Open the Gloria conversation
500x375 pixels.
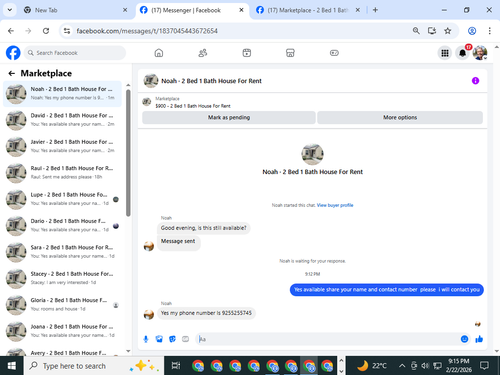pyautogui.click(x=62, y=304)
